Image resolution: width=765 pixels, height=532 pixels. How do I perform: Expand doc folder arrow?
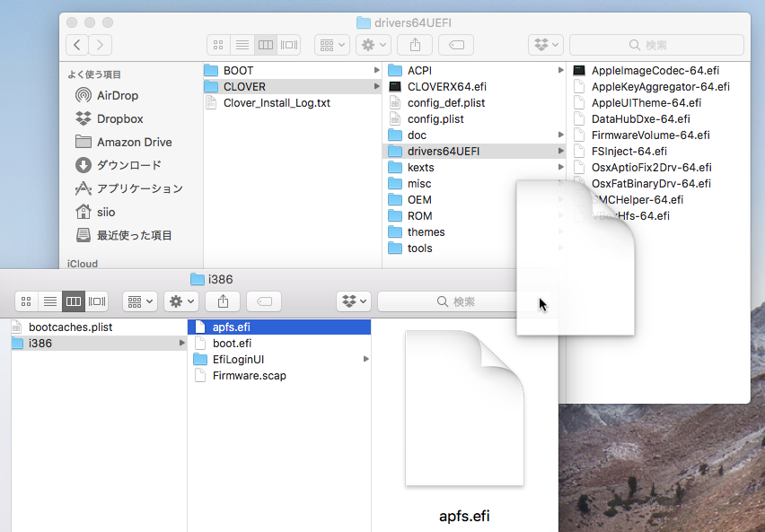[x=561, y=135]
